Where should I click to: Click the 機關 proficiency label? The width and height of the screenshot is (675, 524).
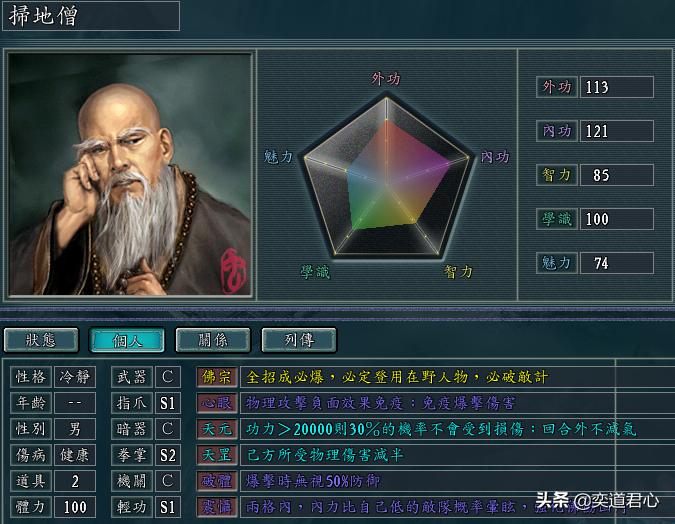[x=132, y=481]
